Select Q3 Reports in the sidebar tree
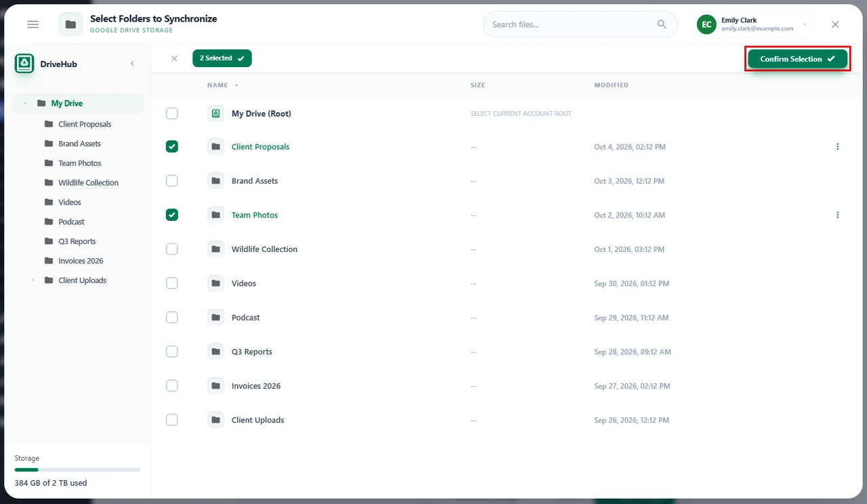 click(x=77, y=241)
